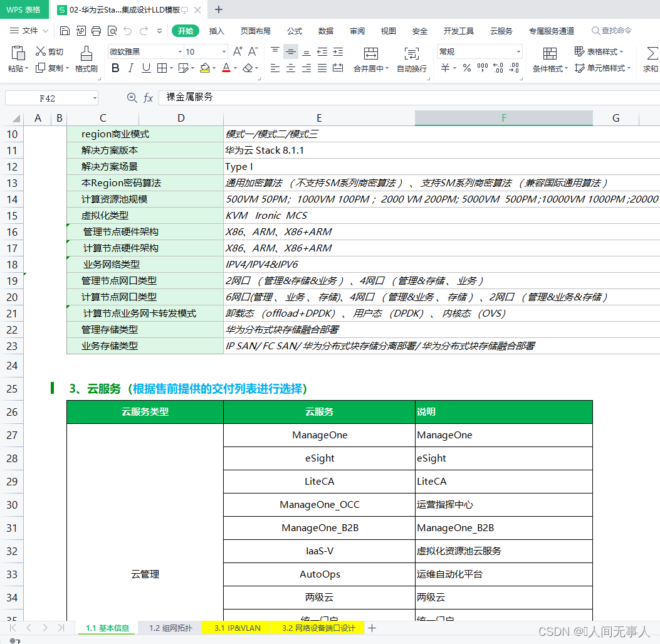The width and height of the screenshot is (660, 644).
Task: Align text left horizontally
Action: point(275,68)
